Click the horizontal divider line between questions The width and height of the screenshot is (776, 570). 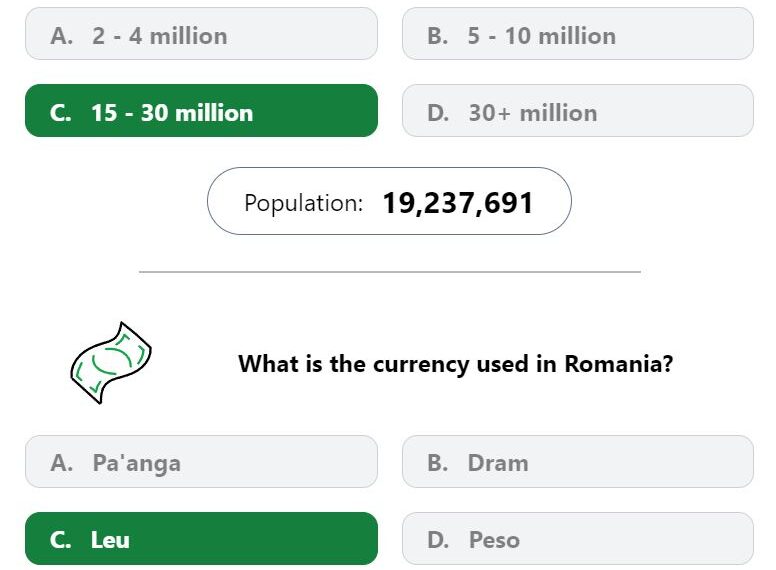[x=390, y=272]
